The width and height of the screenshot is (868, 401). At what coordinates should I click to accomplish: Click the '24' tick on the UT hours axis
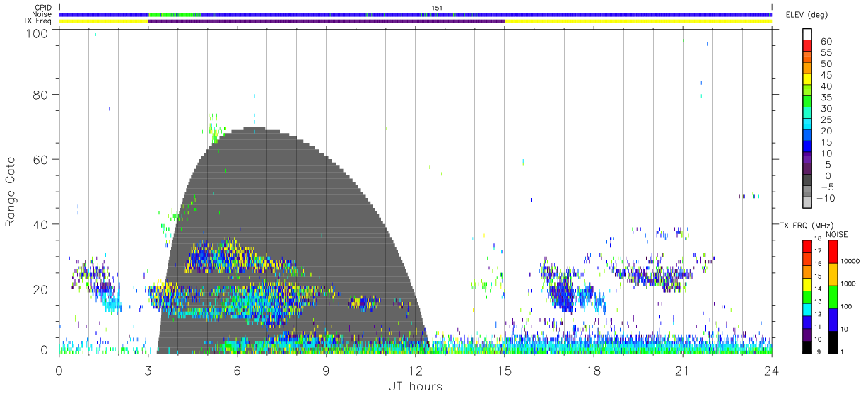point(771,370)
